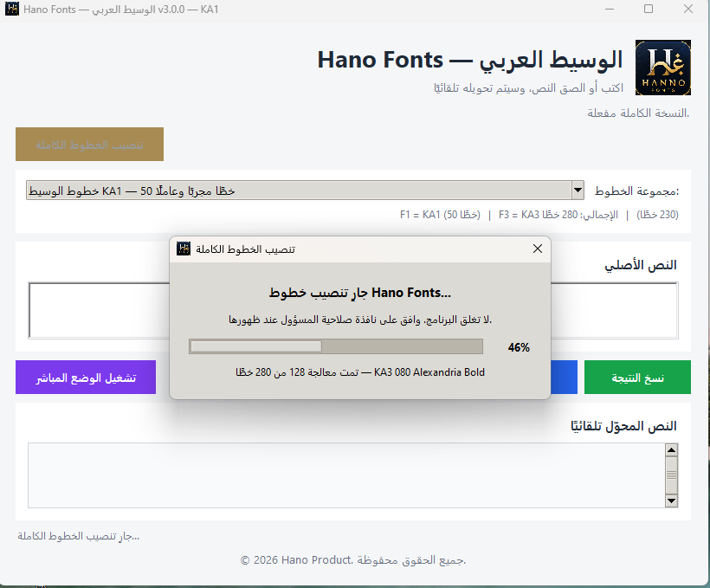
Task: Minimize the Hano Fonts main window
Action: (610, 9)
